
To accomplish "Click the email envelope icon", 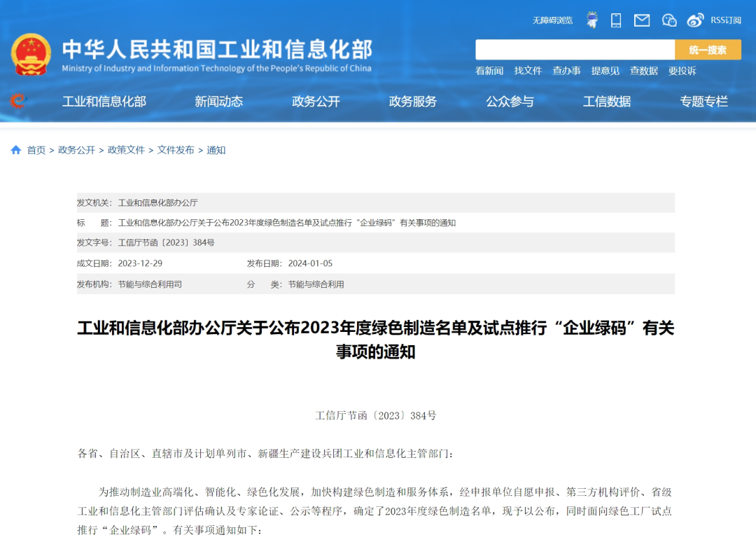I will click(642, 20).
